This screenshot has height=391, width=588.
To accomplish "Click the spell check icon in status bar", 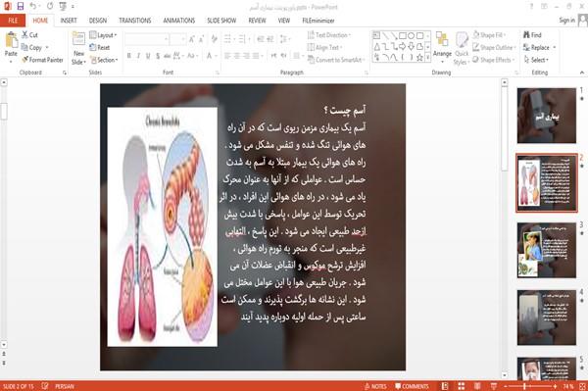I will click(45, 386).
